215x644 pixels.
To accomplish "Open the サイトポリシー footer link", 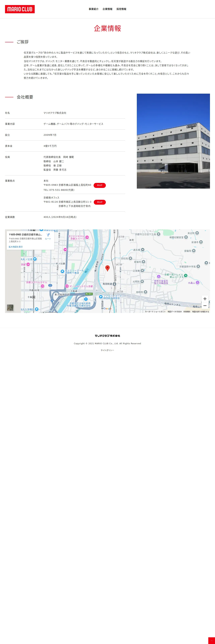I will [107, 350].
